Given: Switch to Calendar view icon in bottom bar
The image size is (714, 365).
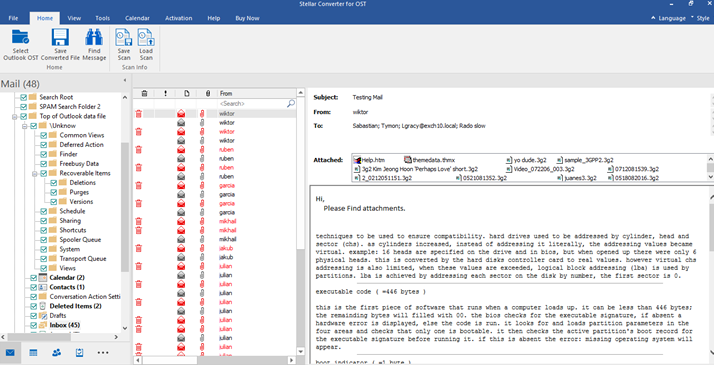Looking at the screenshot, I should pyautogui.click(x=33, y=353).
